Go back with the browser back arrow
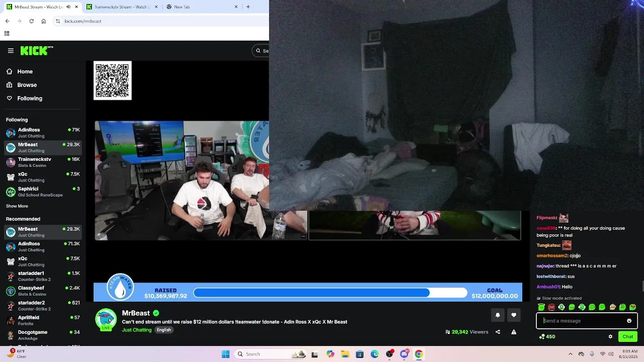Viewport: 644px width, 362px height. [7, 21]
